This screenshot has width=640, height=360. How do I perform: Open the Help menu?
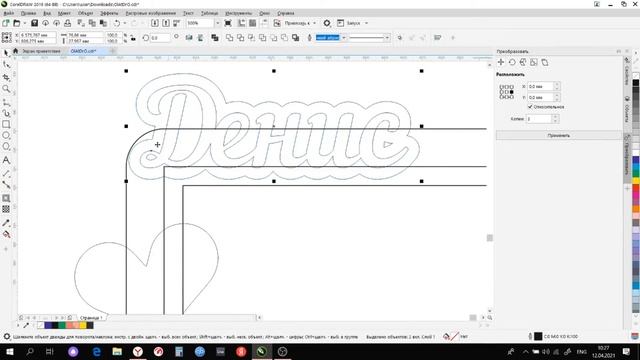[285, 13]
